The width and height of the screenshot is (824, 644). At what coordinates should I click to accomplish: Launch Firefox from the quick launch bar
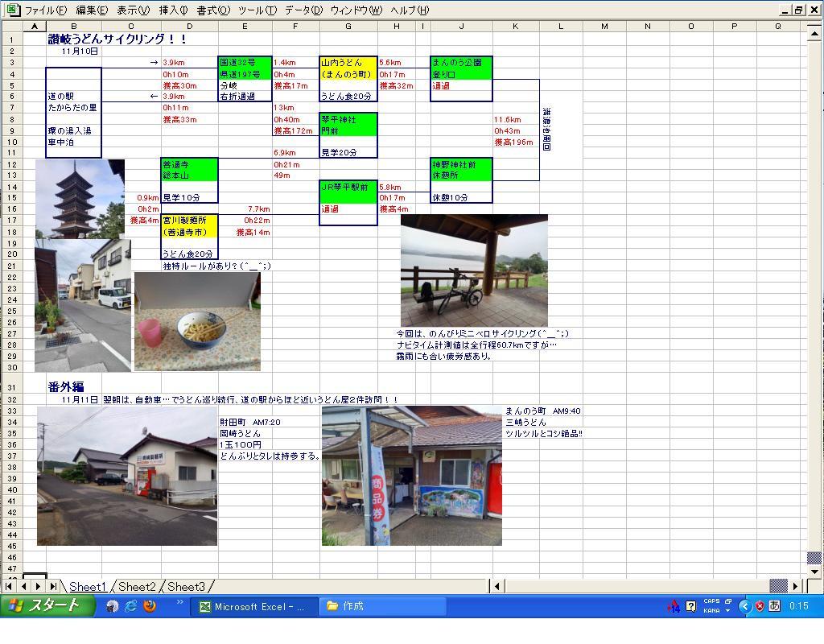pos(149,606)
